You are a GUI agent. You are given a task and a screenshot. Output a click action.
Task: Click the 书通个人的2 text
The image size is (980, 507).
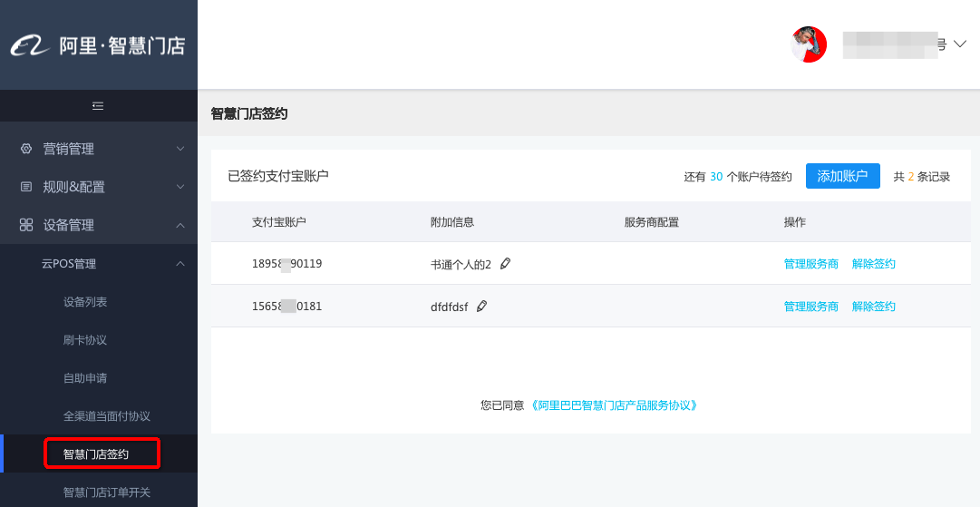pyautogui.click(x=461, y=265)
